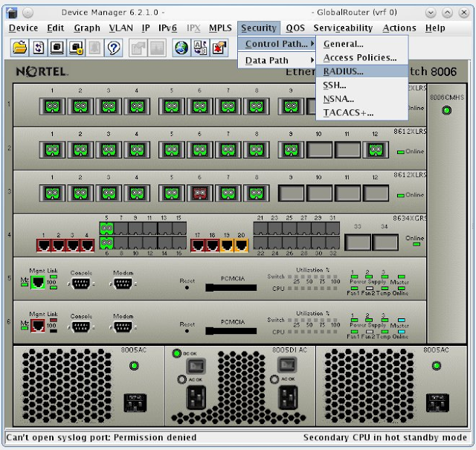
Task: Click the Reset pinhole on slot 6 CPU
Action: [x=187, y=331]
